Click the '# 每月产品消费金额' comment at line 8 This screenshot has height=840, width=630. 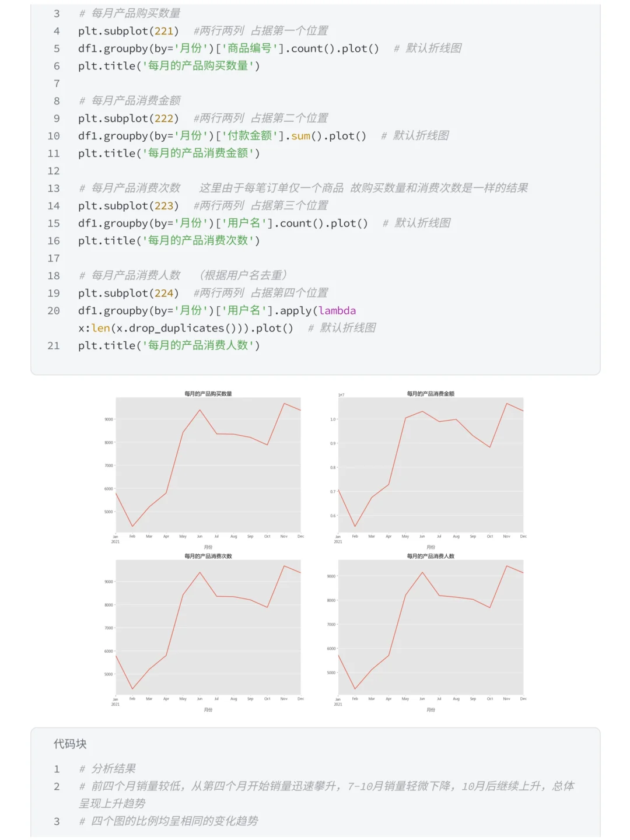(x=130, y=101)
